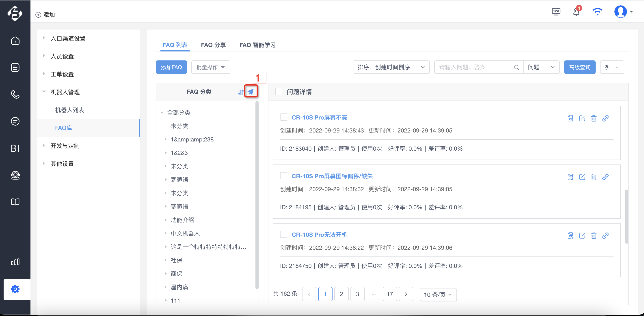Screen dimensions: 644x316
Task: Open the BI section in sidebar
Action: 15,148
